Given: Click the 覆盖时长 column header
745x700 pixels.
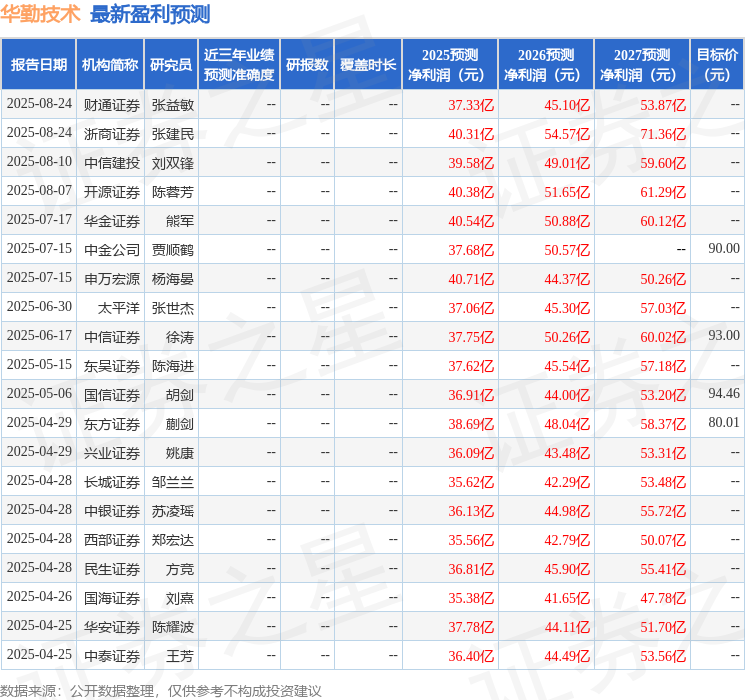Looking at the screenshot, I should tap(368, 65).
